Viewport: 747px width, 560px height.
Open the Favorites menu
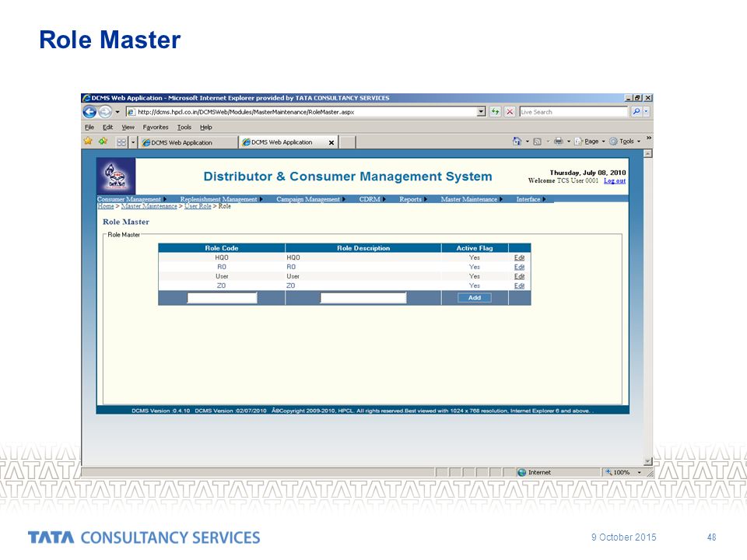(x=156, y=127)
